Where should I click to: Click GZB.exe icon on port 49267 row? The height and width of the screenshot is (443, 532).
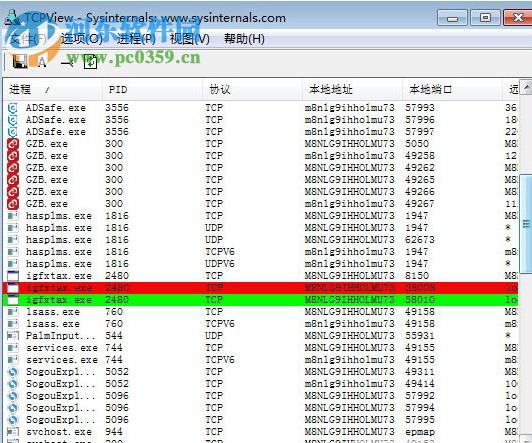click(x=13, y=204)
